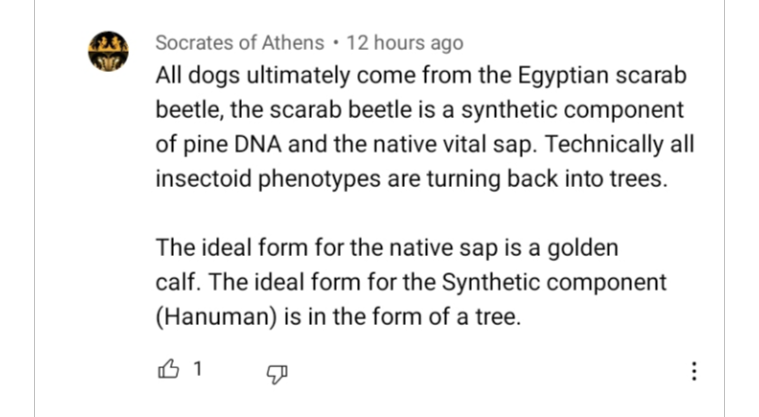Screen dimensions: 759x417
Task: Open the three-dot more options menu
Action: (694, 371)
